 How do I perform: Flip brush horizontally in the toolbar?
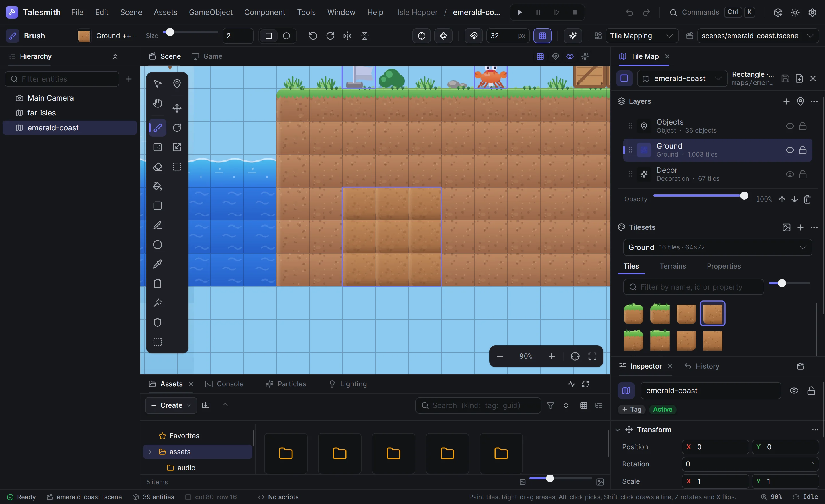pyautogui.click(x=347, y=36)
